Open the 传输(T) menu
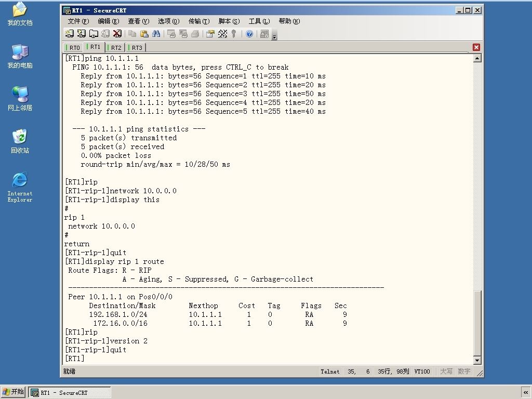The height and width of the screenshot is (399, 532). (x=199, y=21)
